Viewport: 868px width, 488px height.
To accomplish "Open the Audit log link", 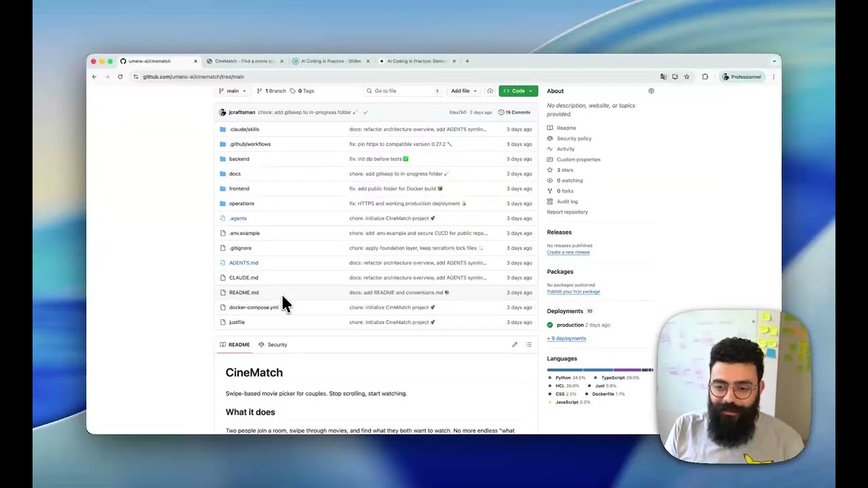I will pyautogui.click(x=568, y=201).
